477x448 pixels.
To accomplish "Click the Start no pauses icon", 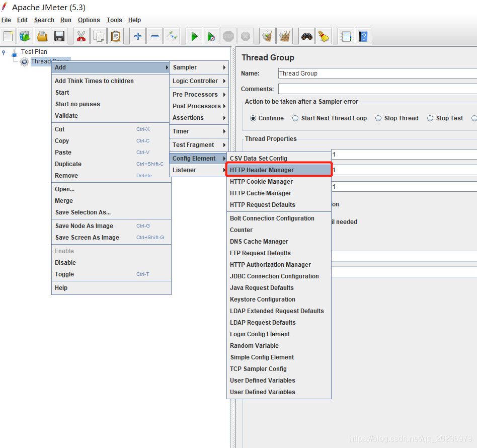I will coord(211,36).
